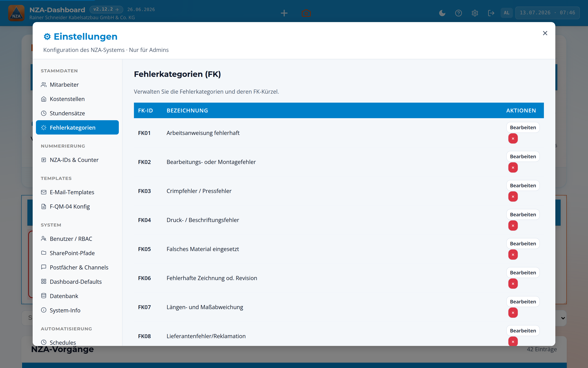Image resolution: width=588 pixels, height=368 pixels.
Task: Click Bearbeiten for FK03 Crimpfehler
Action: coord(523,185)
